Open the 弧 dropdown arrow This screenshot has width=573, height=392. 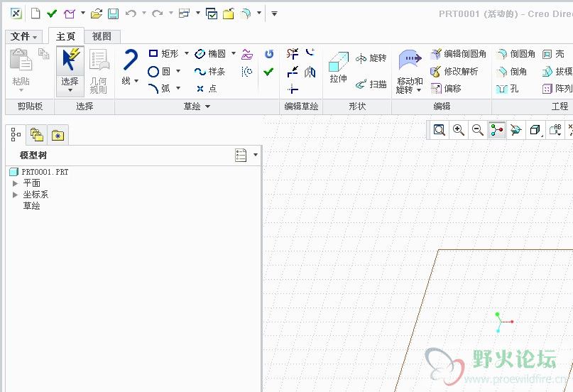178,88
